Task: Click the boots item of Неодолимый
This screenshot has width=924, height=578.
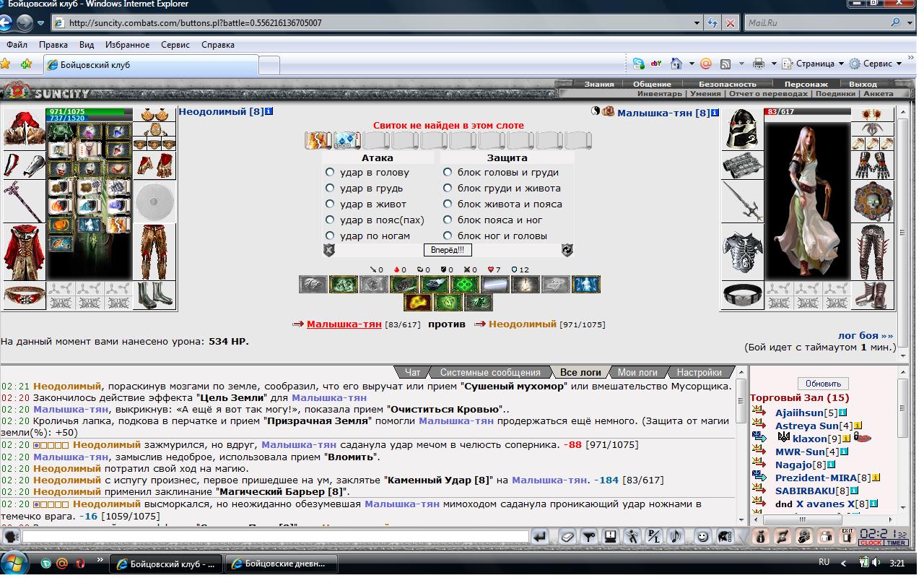Action: pyautogui.click(x=154, y=296)
